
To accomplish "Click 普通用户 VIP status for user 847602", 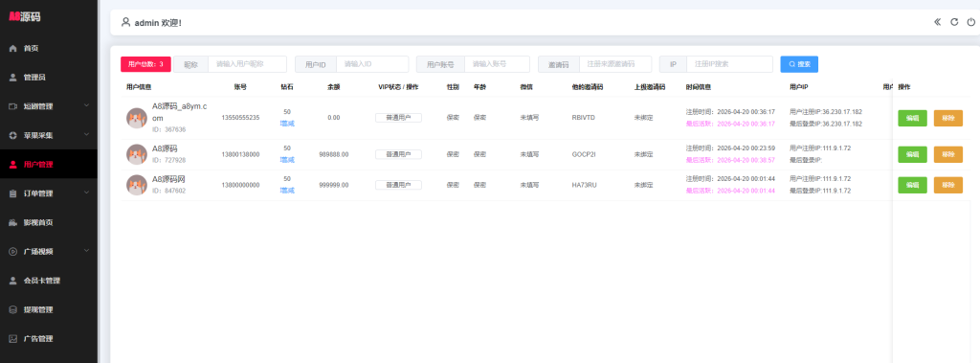I will click(x=398, y=185).
